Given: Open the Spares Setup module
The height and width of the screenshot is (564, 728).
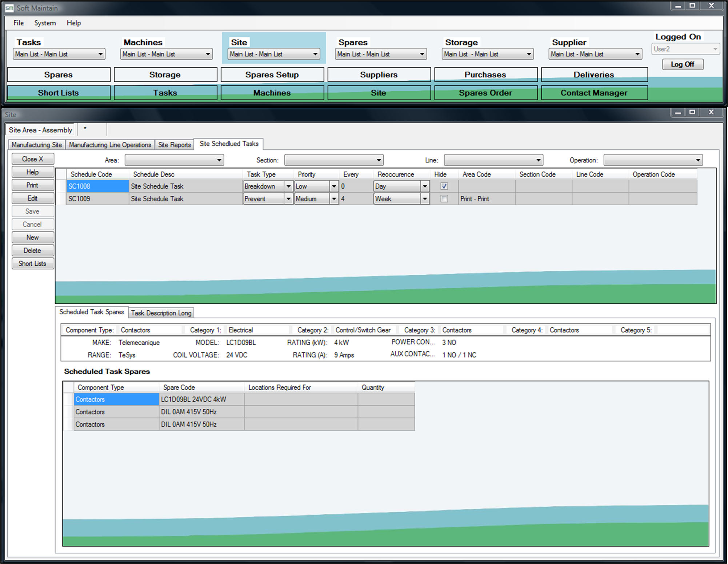Looking at the screenshot, I should click(272, 74).
